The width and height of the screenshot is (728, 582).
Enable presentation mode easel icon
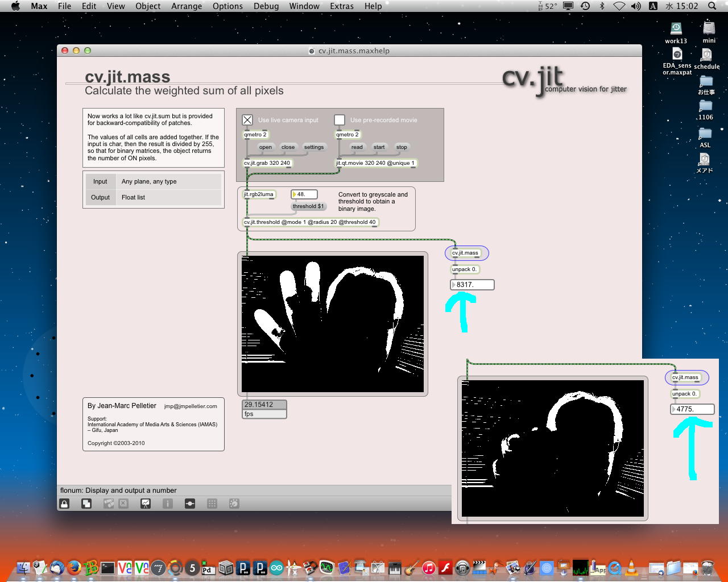(x=146, y=504)
